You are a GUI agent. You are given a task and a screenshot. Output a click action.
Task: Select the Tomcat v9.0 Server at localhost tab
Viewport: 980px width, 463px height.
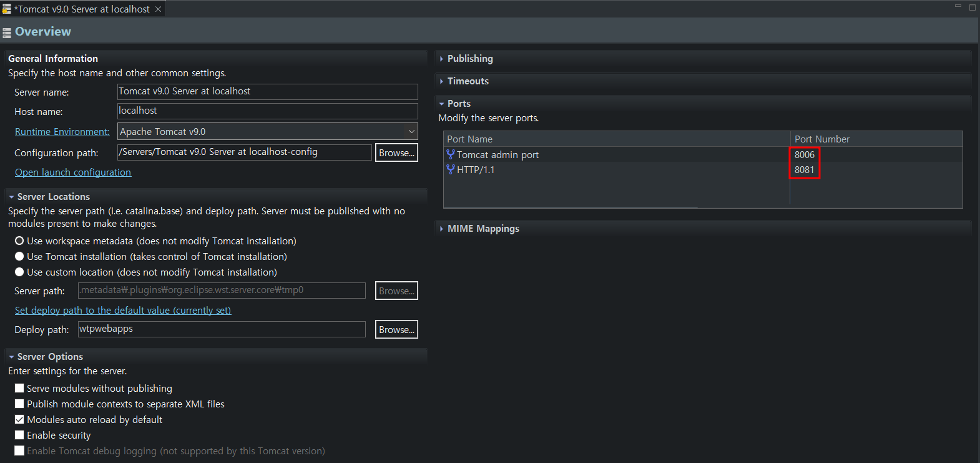click(x=84, y=9)
